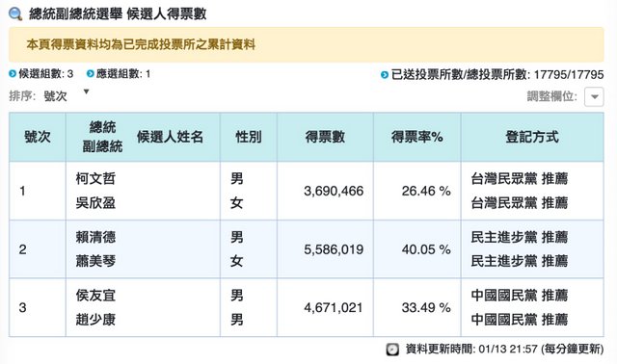
Task: Click 台灣民眾黨 推薦 in 柯文哲's line
Action: pyautogui.click(x=520, y=179)
